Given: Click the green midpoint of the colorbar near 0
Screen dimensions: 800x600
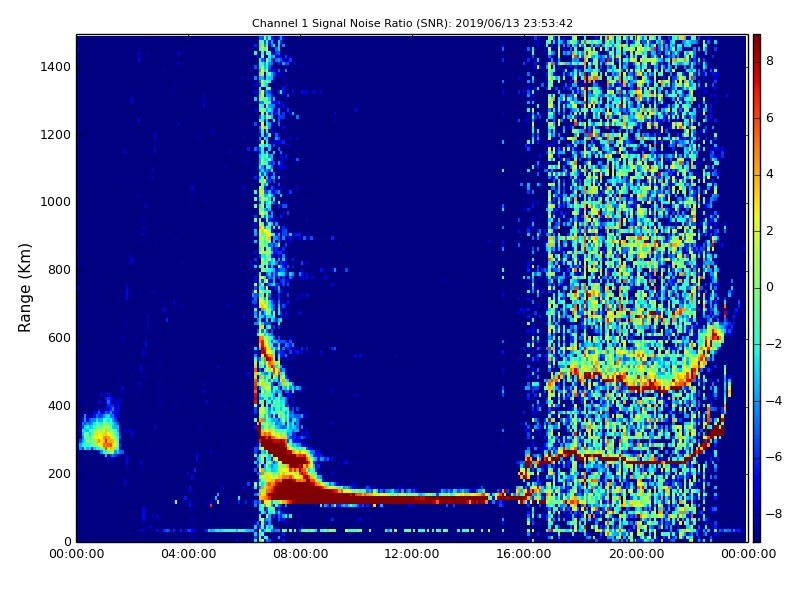Looking at the screenshot, I should [x=757, y=288].
